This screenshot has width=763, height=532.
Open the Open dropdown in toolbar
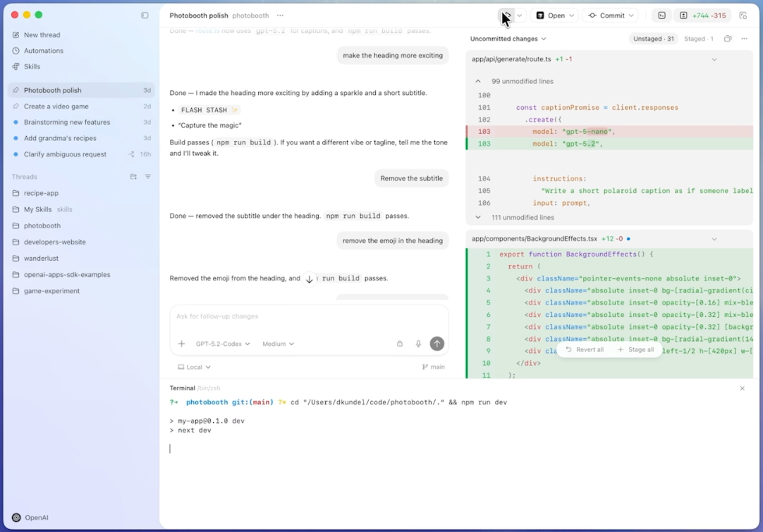pyautogui.click(x=555, y=16)
